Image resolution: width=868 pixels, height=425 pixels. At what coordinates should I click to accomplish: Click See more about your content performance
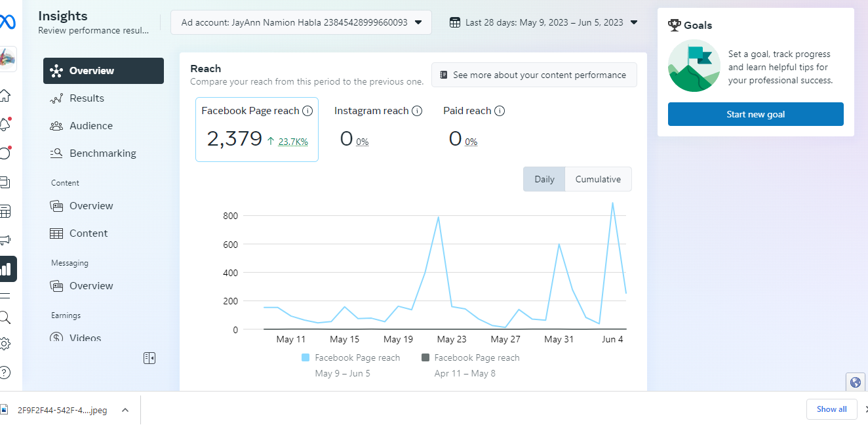coord(533,75)
